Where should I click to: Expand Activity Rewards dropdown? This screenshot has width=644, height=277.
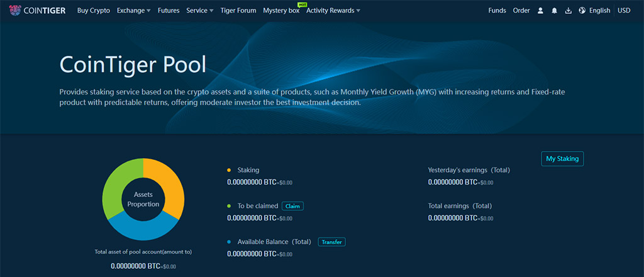[333, 11]
